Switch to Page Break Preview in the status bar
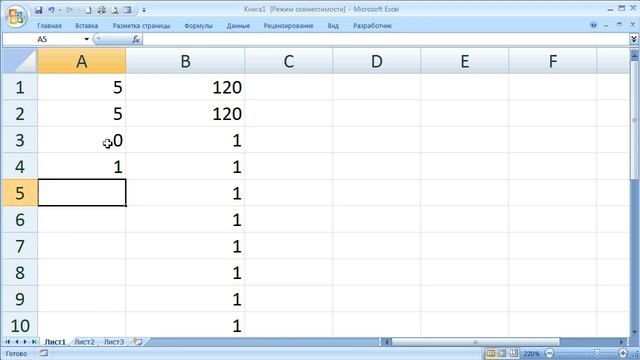The height and width of the screenshot is (360, 640). [513, 353]
